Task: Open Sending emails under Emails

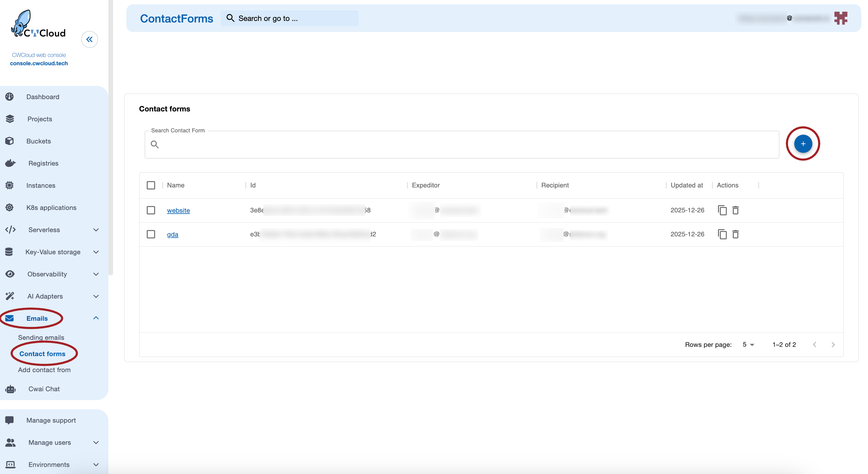Action: (x=41, y=337)
